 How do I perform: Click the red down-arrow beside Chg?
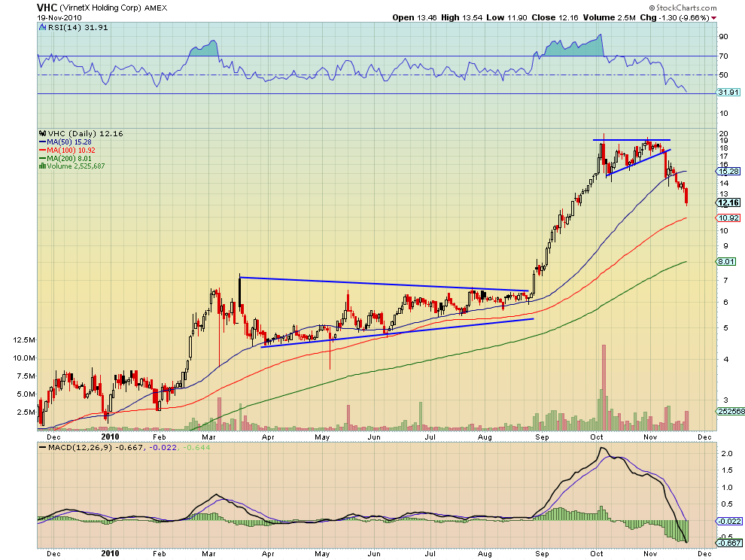tap(713, 18)
